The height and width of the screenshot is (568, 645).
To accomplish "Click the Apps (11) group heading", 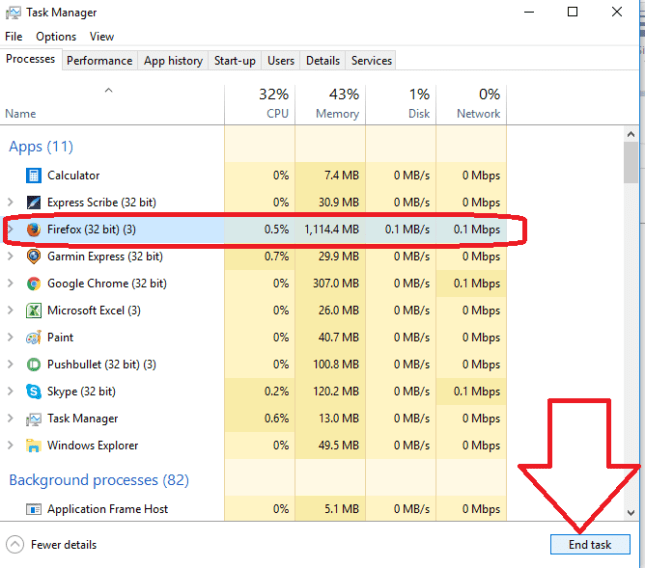I will (41, 147).
